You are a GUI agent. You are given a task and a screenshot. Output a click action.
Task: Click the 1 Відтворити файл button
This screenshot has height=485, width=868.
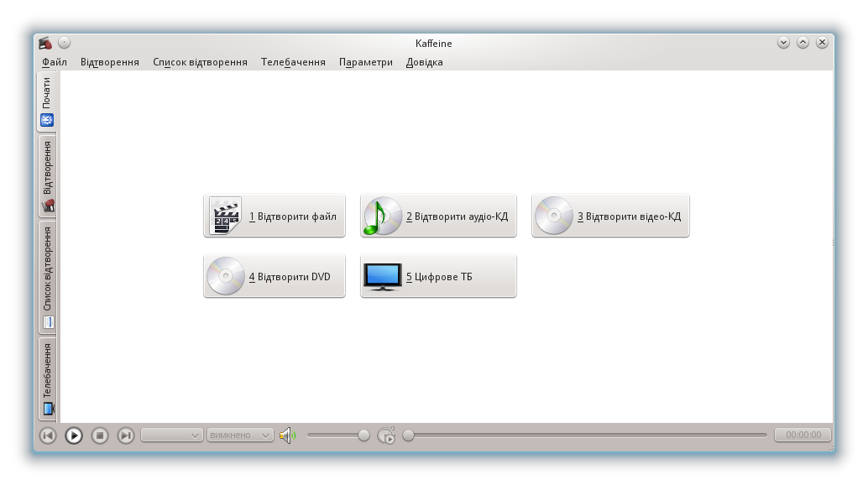[275, 216]
